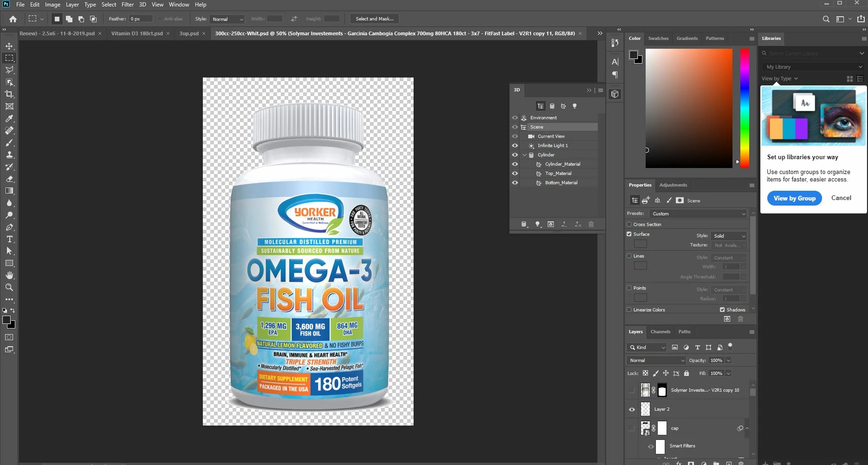Lock transparent pixels in Layers panel
868x465 pixels.
645,373
